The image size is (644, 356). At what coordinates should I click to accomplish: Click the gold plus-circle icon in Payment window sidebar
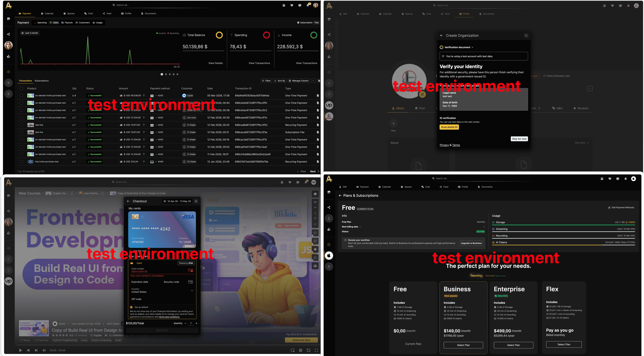coord(9,72)
